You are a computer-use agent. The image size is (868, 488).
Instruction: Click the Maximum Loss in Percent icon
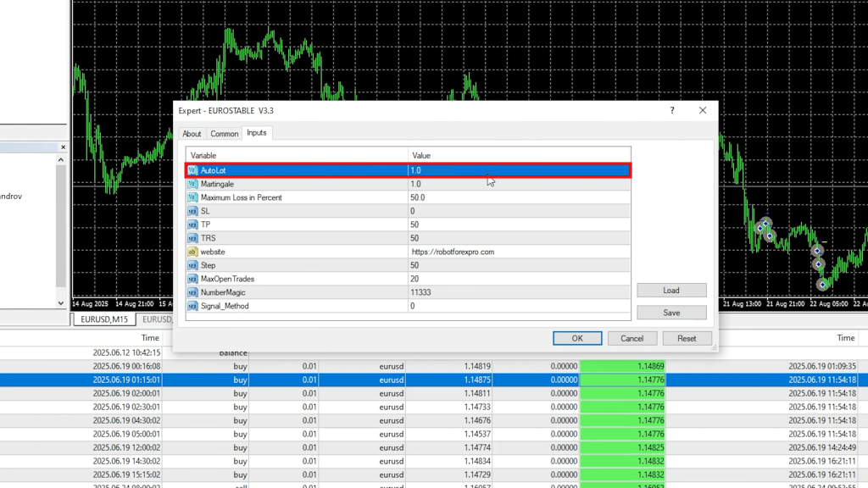point(192,197)
